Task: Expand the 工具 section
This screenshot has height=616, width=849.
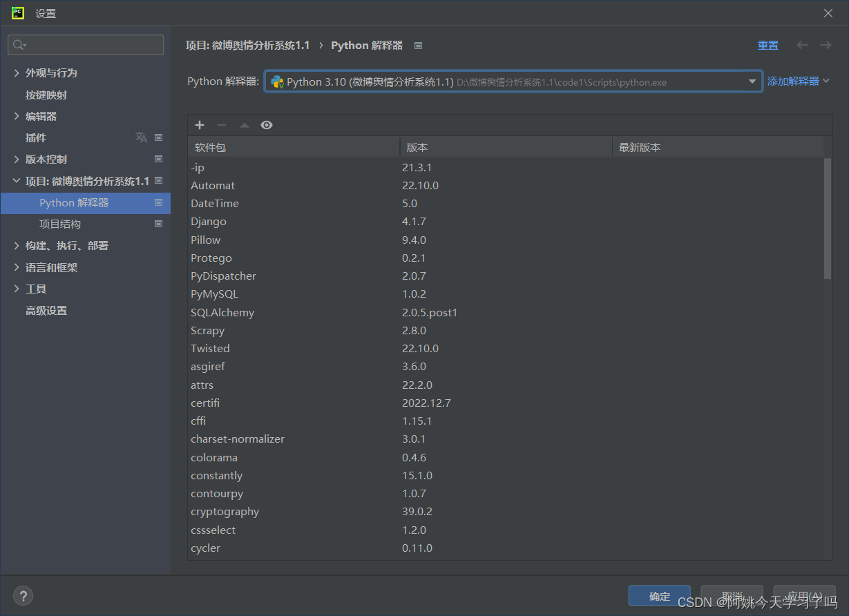Action: tap(17, 289)
